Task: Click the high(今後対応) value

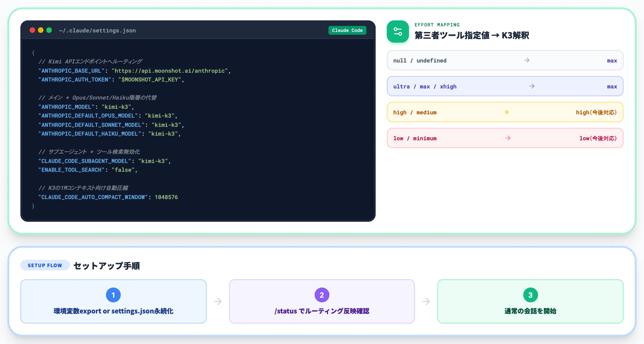Action: tap(597, 112)
